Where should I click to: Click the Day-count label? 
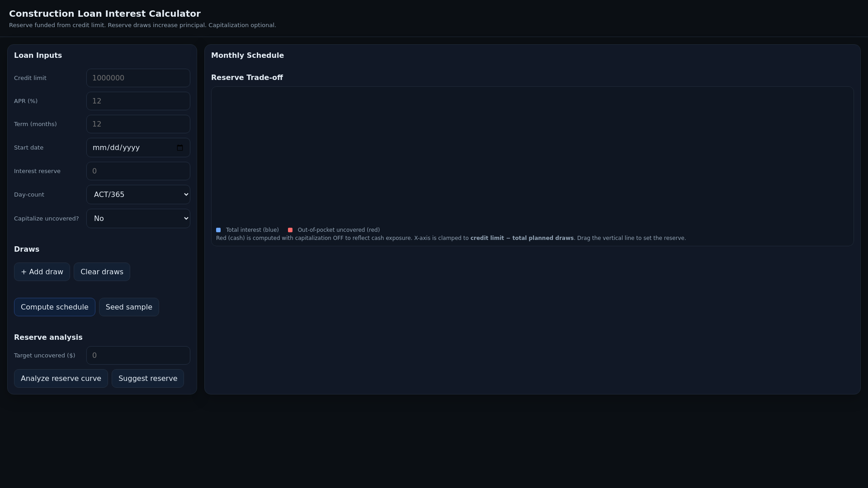29,194
